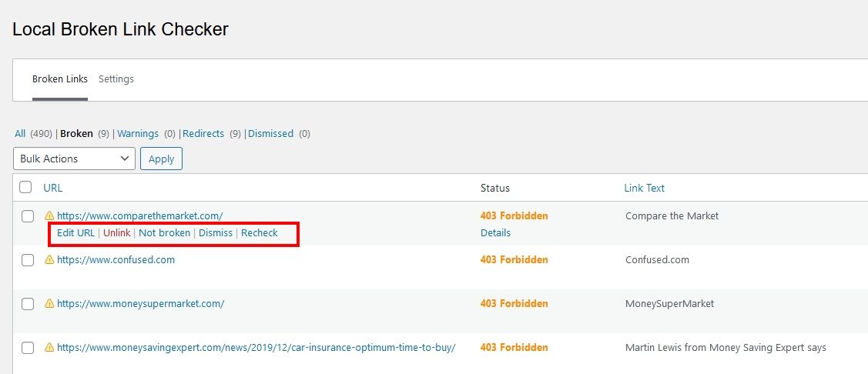Click Unlink under comparethemarket.com
This screenshot has height=374, width=868.
(x=117, y=233)
